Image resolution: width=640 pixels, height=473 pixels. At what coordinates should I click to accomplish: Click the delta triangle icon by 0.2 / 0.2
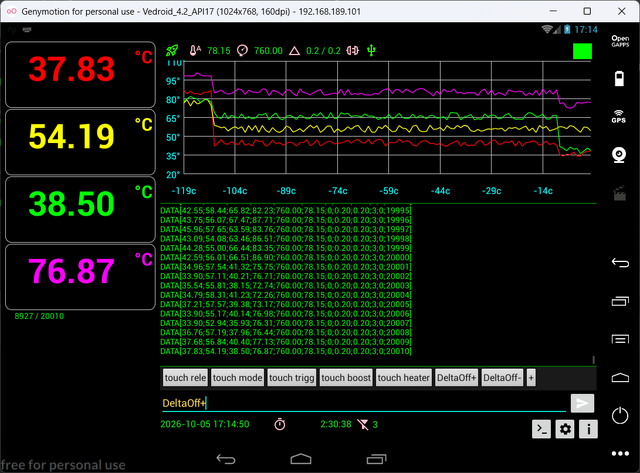tap(294, 51)
